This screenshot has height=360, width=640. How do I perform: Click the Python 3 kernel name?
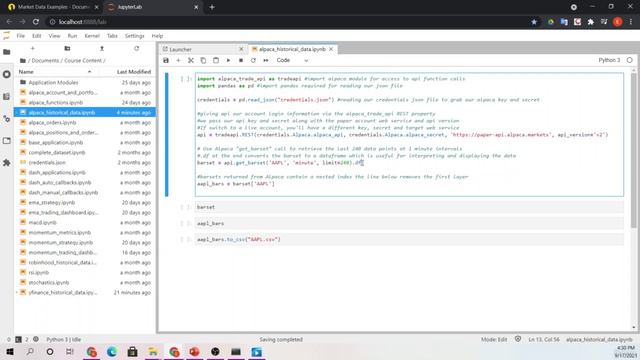point(609,60)
